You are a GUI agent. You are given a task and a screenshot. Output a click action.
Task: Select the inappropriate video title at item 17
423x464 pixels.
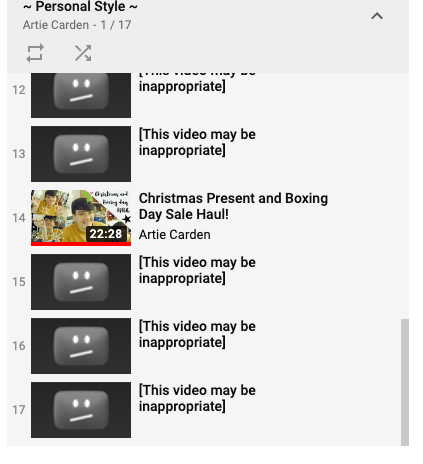(x=197, y=398)
